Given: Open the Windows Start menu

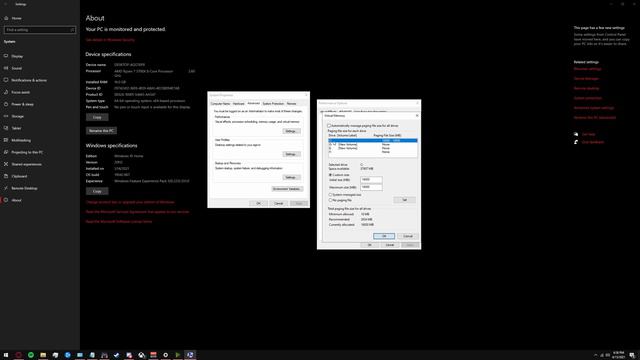Looking at the screenshot, I should pyautogui.click(x=6, y=355).
